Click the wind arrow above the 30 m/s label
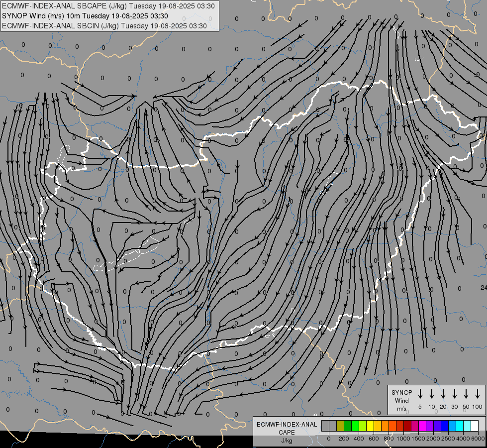487x448 pixels. point(454,394)
